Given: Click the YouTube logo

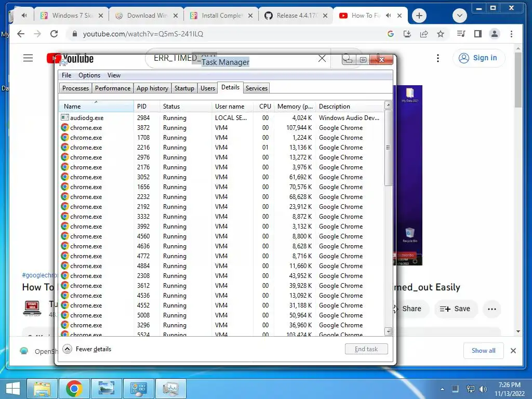Looking at the screenshot, I should (70, 58).
